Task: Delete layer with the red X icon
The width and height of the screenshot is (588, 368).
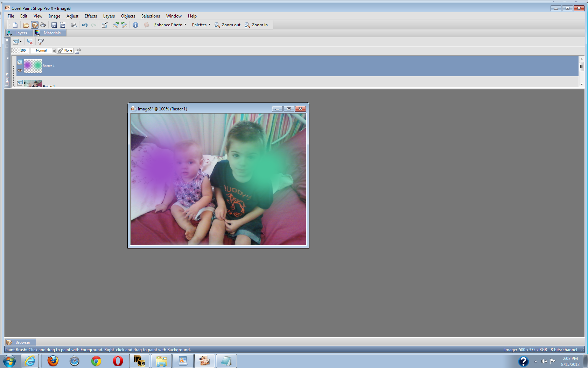Action: 30,42
